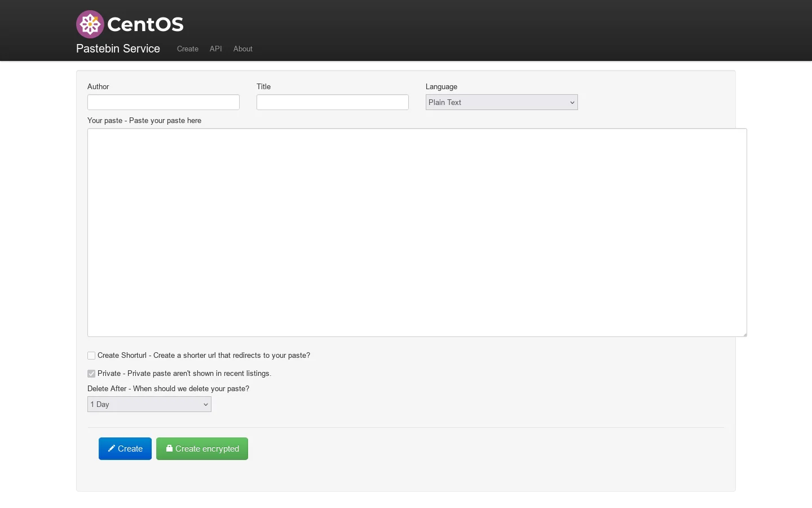The height and width of the screenshot is (508, 812).
Task: Go to the API page
Action: click(x=216, y=49)
